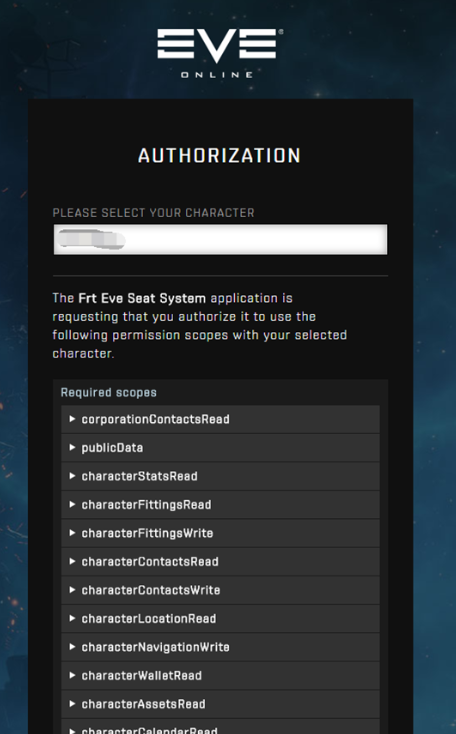
Task: Expand the publicData scope triangle
Action: click(72, 448)
